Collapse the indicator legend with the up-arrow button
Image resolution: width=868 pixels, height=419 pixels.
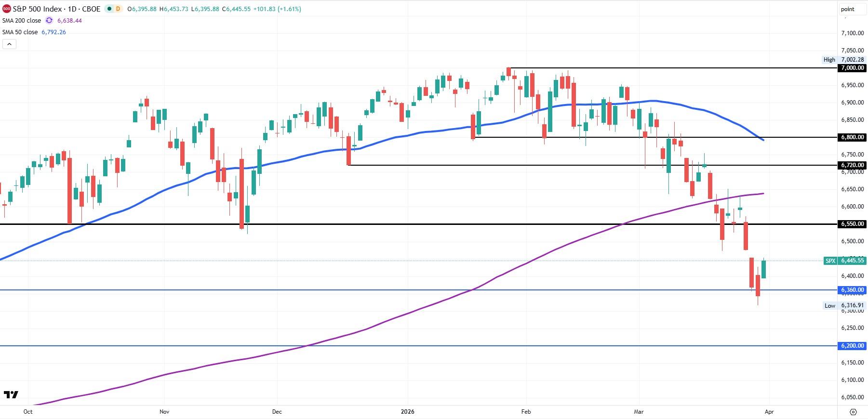(x=9, y=43)
